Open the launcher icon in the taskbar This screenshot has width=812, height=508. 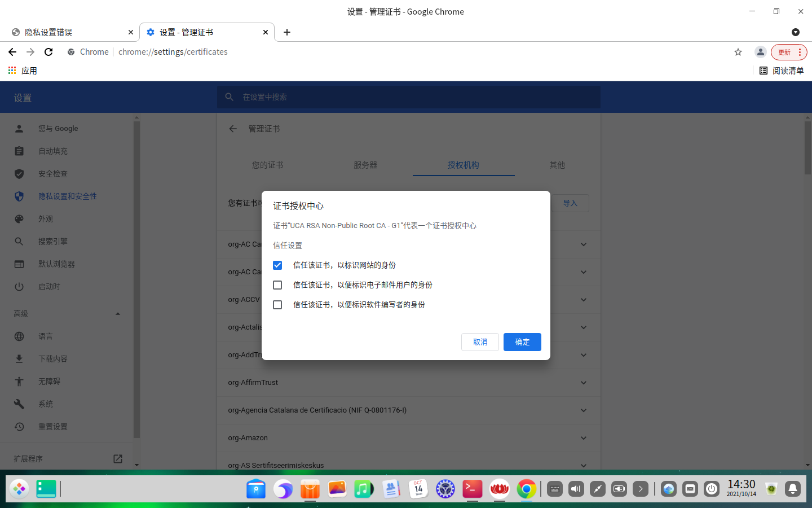point(19,489)
